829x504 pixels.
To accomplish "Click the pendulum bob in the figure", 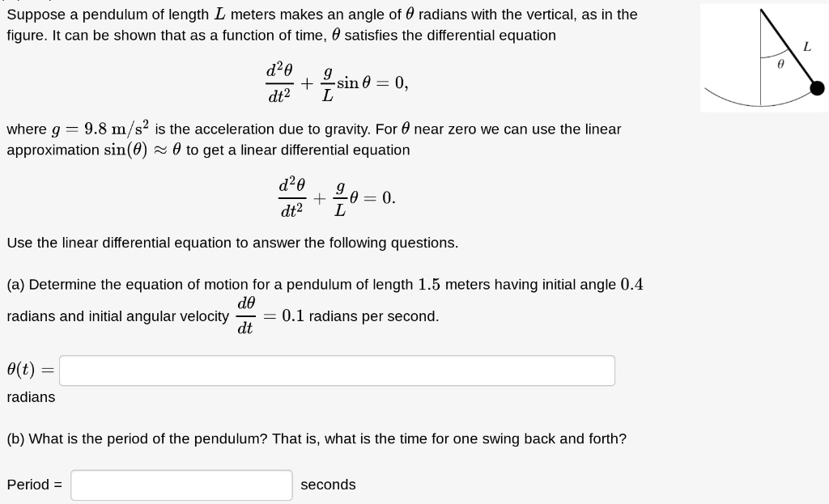I will point(818,87).
